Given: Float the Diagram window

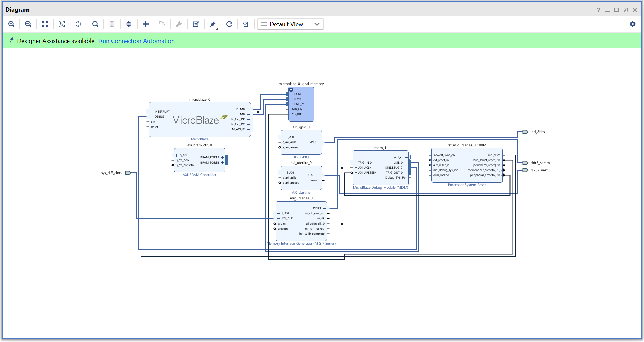Looking at the screenshot, I should point(626,10).
